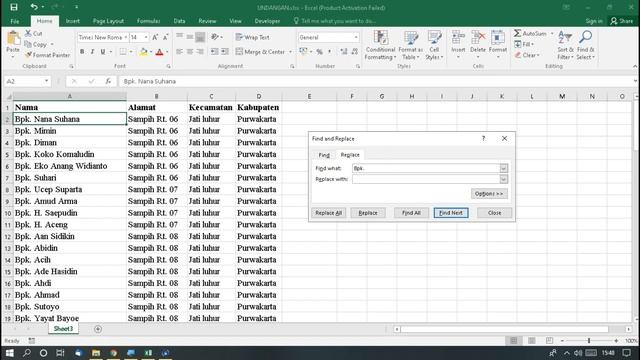Open the File menu

coord(15,21)
